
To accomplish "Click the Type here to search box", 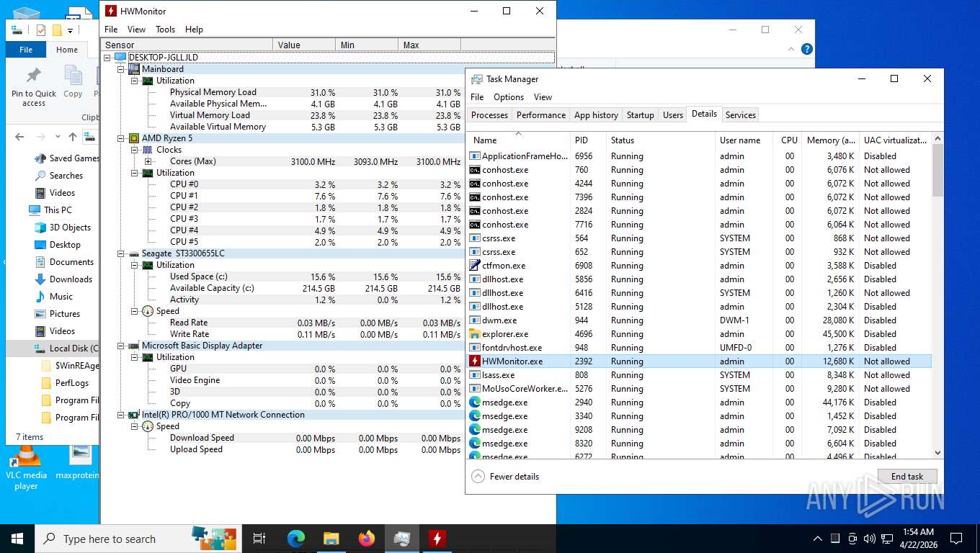I will (x=139, y=539).
